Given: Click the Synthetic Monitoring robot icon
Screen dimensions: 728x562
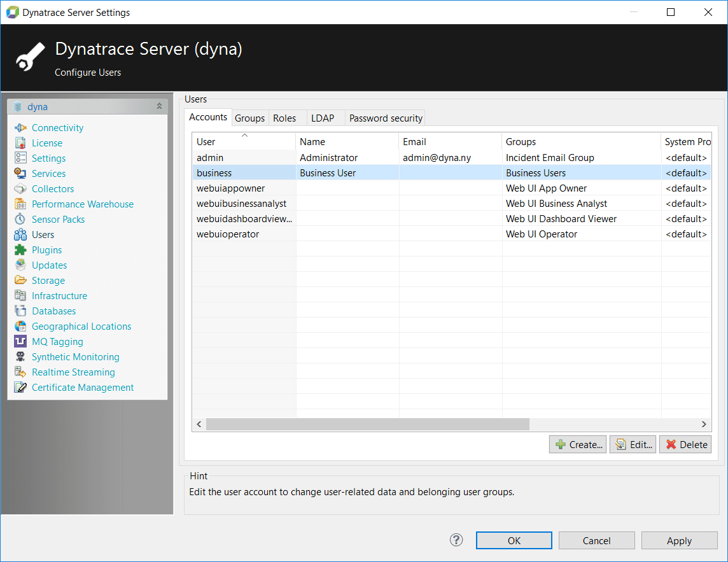Looking at the screenshot, I should 20,356.
